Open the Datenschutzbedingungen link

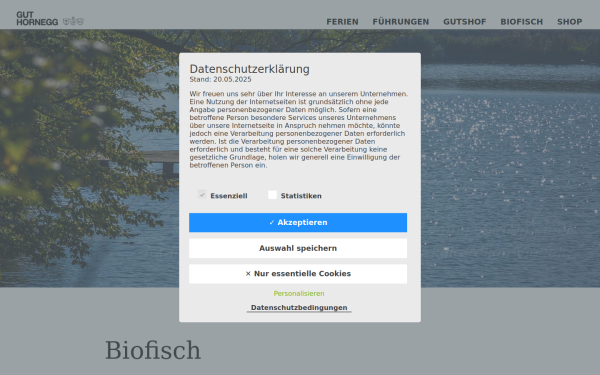[x=299, y=308]
